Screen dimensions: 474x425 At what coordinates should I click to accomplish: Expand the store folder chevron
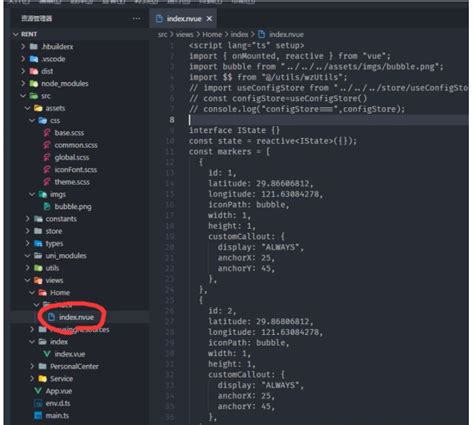click(x=28, y=231)
